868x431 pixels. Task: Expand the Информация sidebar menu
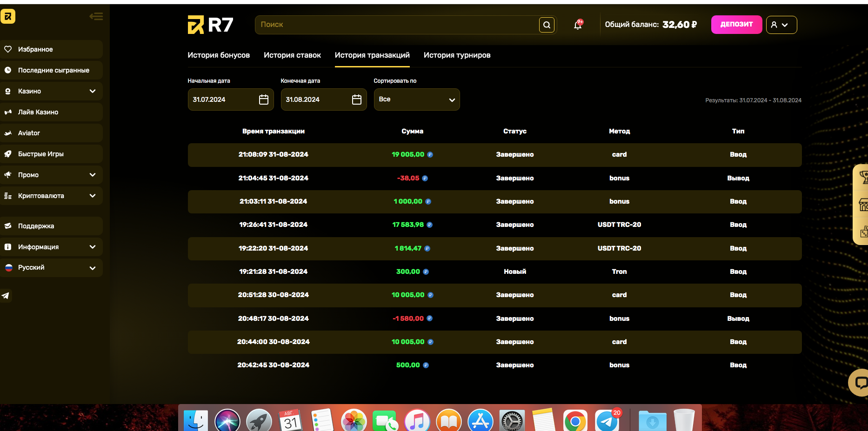pos(51,247)
